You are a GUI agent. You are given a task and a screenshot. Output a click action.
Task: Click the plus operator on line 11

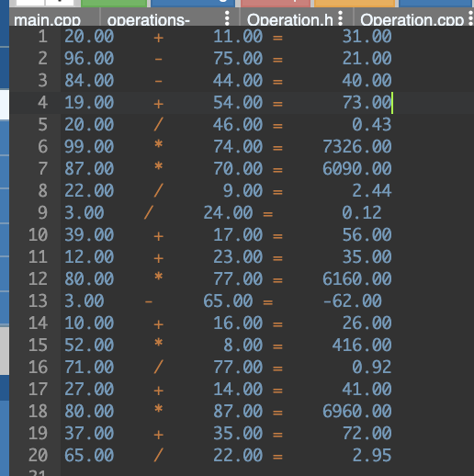158,258
